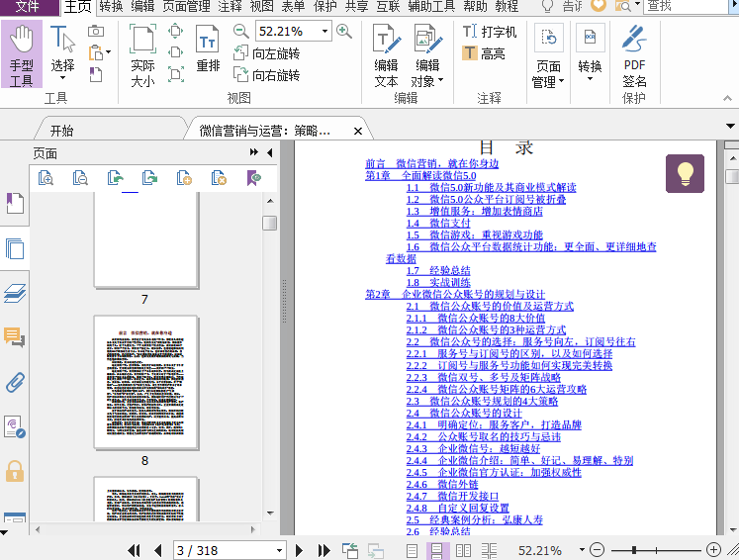
Task: Click insert page icon in Pages panel
Action: 184,178
